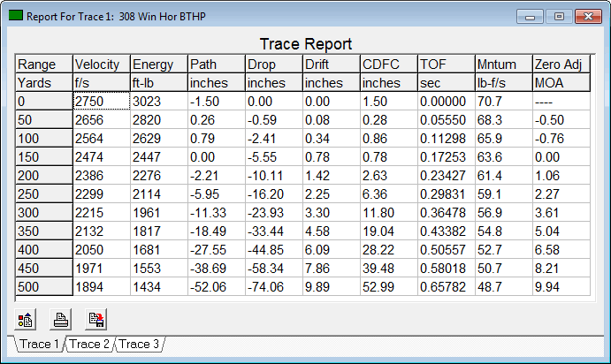The image size is (611, 364).
Task: Save the report to disk
Action: pos(95,319)
